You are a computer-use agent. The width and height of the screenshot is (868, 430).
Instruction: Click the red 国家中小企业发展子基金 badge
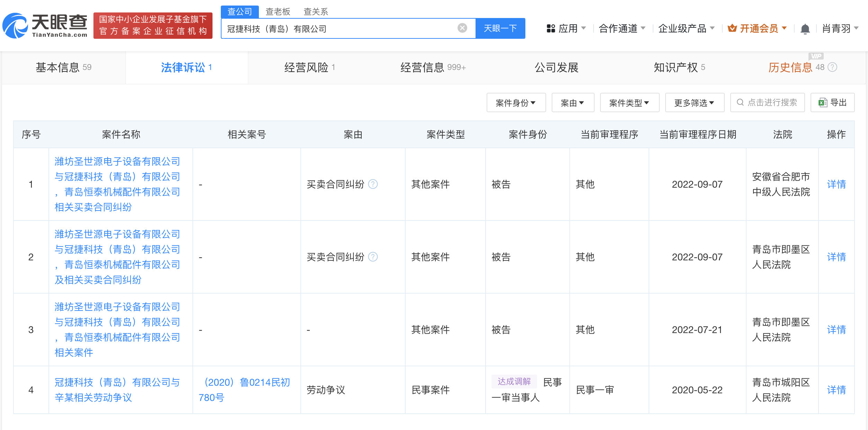click(153, 26)
